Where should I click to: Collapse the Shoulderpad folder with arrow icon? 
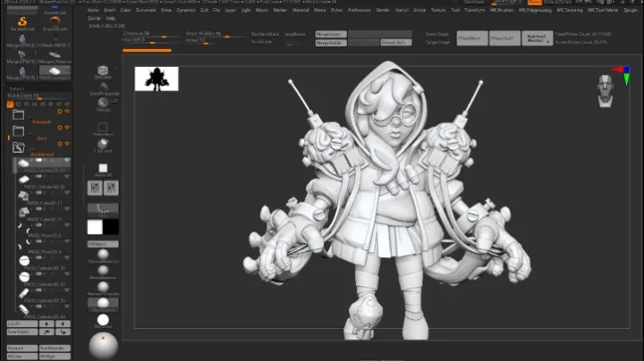tap(18, 147)
